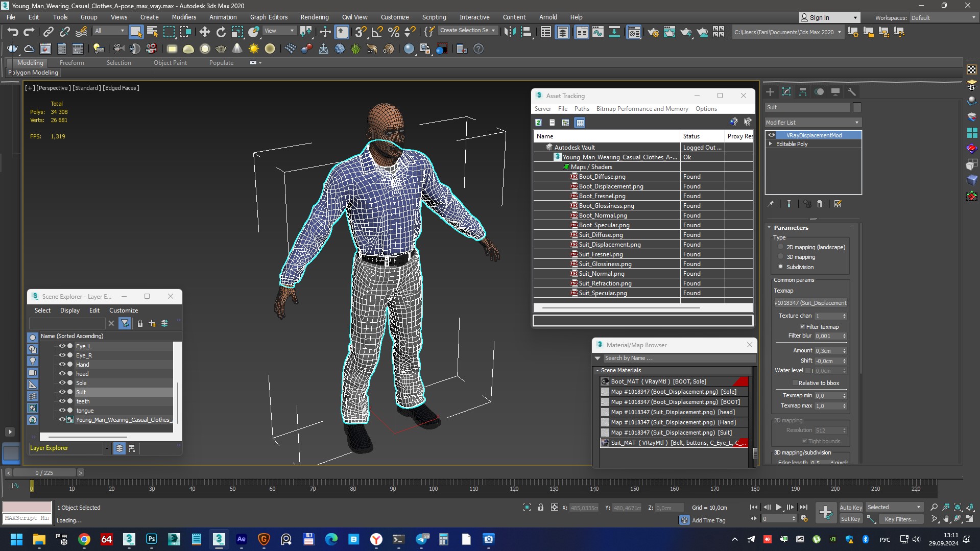Expand the Editable Poly modifier entry

(771, 144)
